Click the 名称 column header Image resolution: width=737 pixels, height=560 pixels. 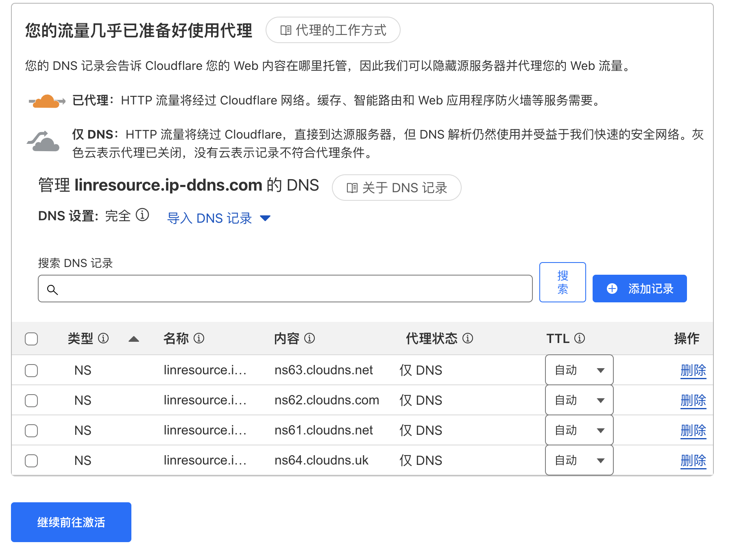click(176, 338)
